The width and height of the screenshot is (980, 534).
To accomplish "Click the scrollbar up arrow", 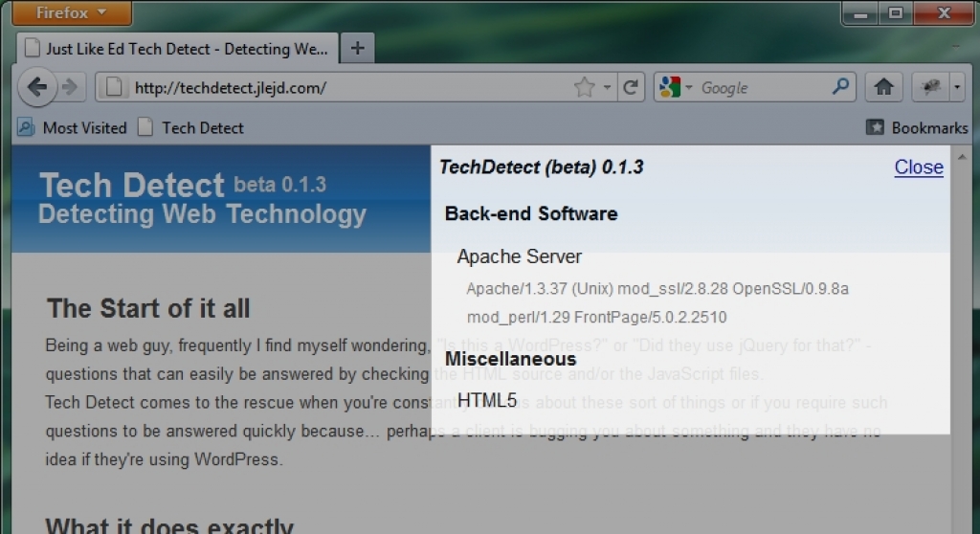I will 962,157.
